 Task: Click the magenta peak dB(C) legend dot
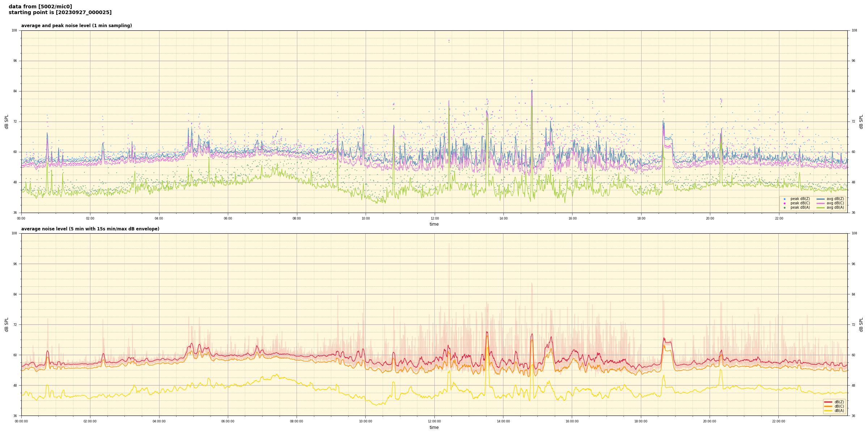coord(784,203)
